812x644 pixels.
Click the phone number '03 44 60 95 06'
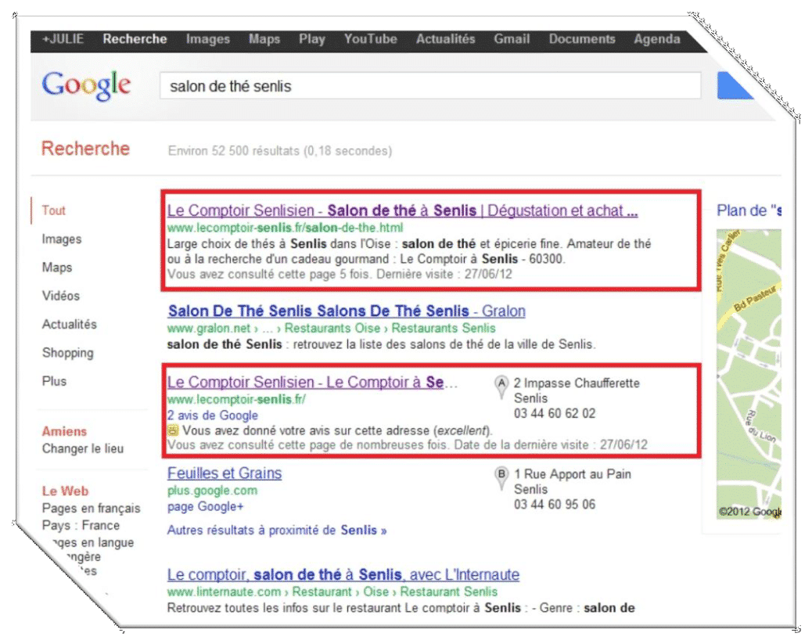point(555,504)
